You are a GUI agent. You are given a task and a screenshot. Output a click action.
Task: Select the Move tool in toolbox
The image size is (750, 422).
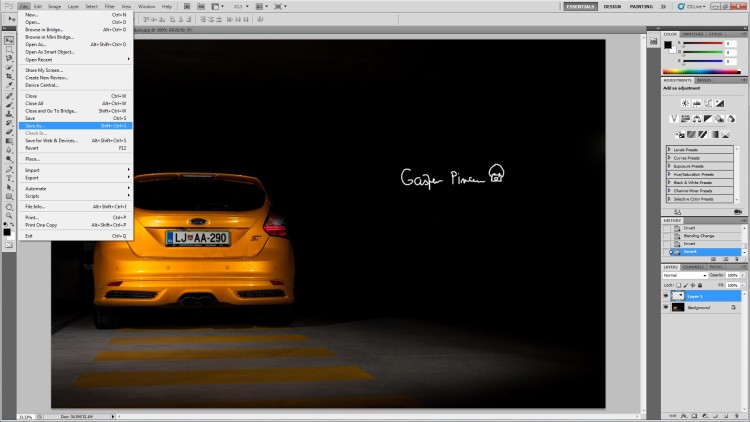tap(9, 41)
